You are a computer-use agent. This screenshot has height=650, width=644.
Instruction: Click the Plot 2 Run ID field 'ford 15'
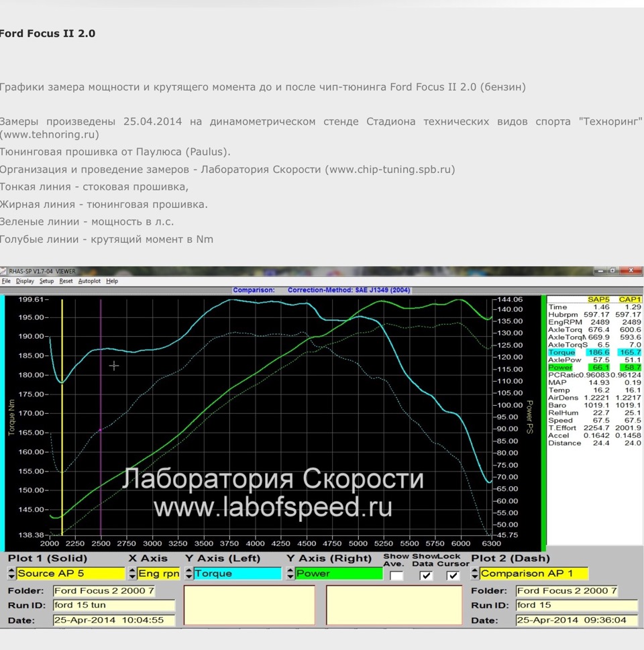coord(577,605)
